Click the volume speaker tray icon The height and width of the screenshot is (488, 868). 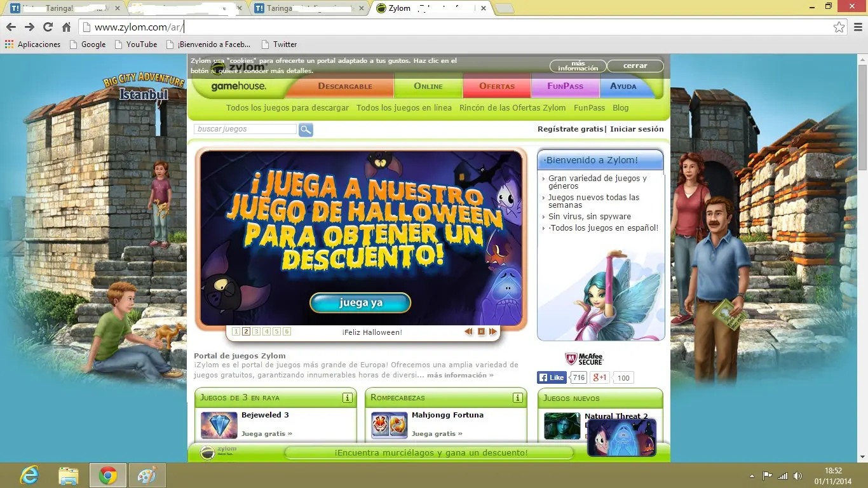pos(798,476)
